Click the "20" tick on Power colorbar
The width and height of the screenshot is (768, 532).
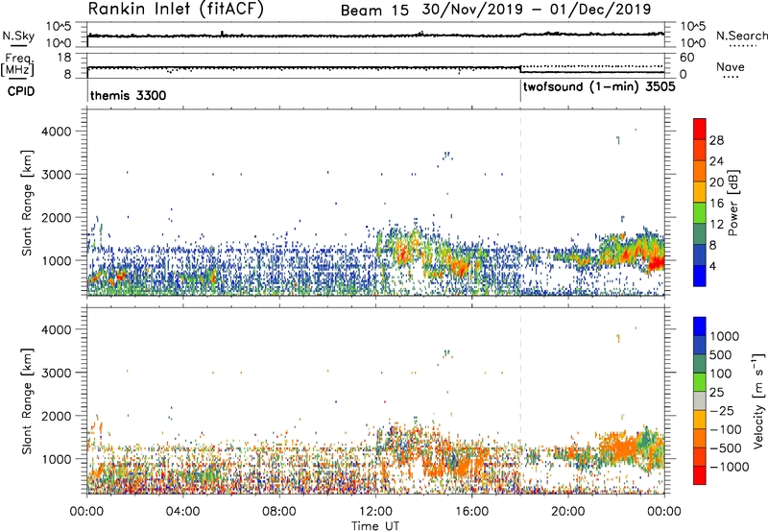[x=716, y=182]
